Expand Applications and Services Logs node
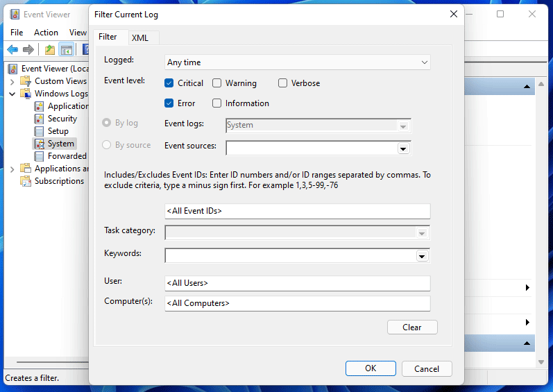The image size is (553, 392). pyautogui.click(x=12, y=169)
